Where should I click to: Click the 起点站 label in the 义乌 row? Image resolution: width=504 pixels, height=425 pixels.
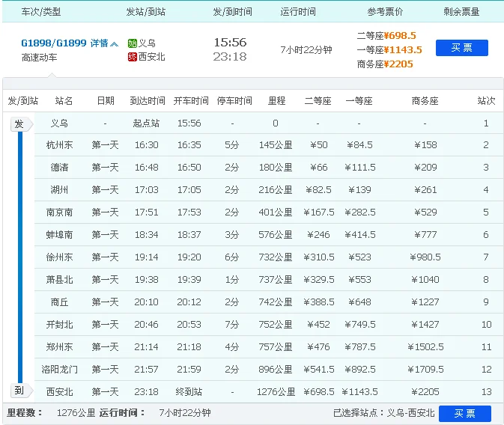146,123
